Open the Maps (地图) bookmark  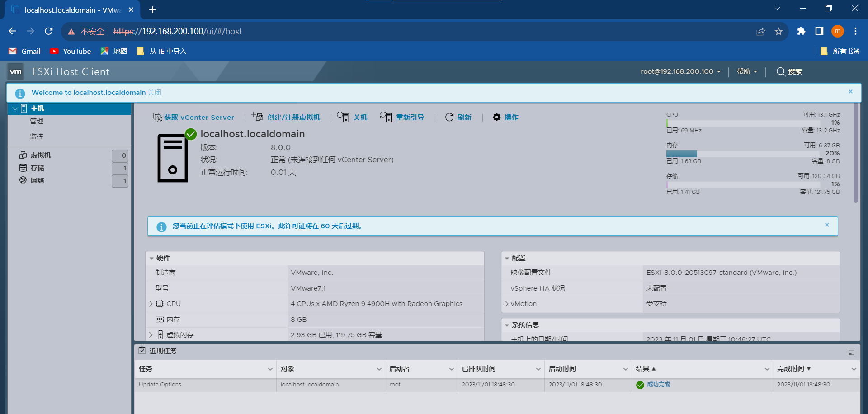tap(114, 52)
